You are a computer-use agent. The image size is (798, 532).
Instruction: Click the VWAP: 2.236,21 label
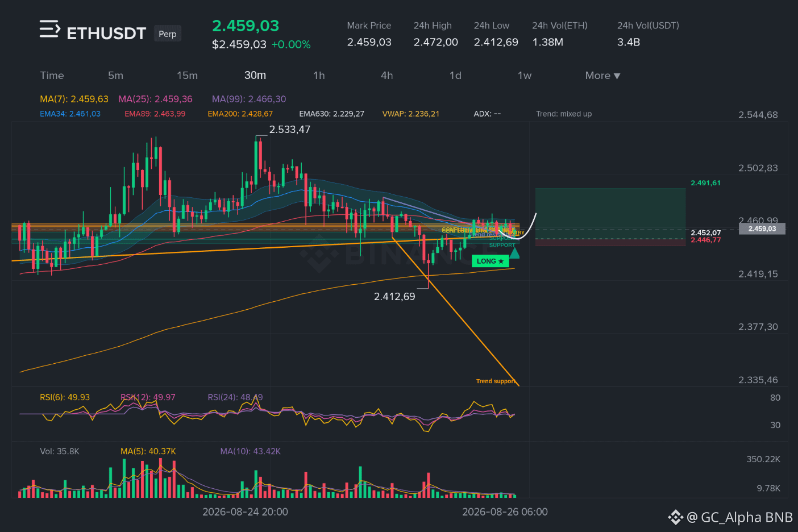[410, 114]
